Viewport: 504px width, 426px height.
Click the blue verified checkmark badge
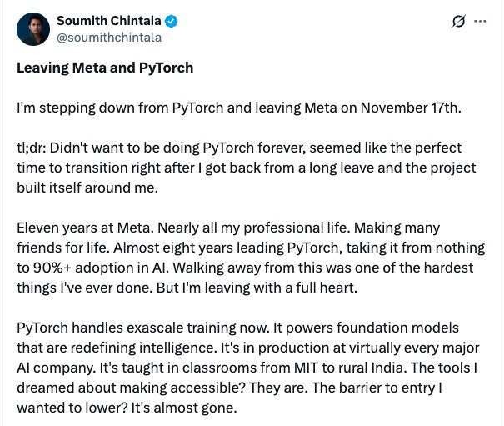pos(172,21)
